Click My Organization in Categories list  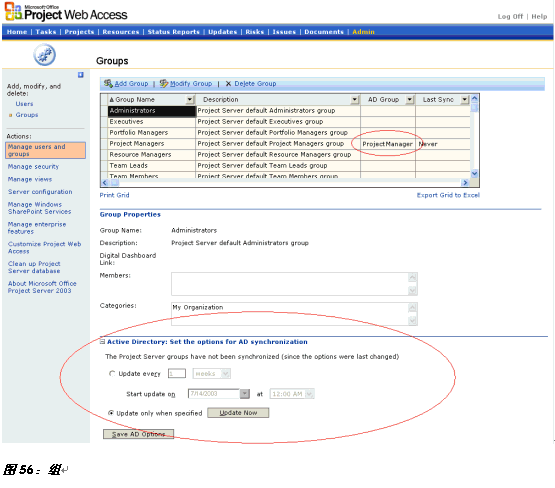point(198,307)
